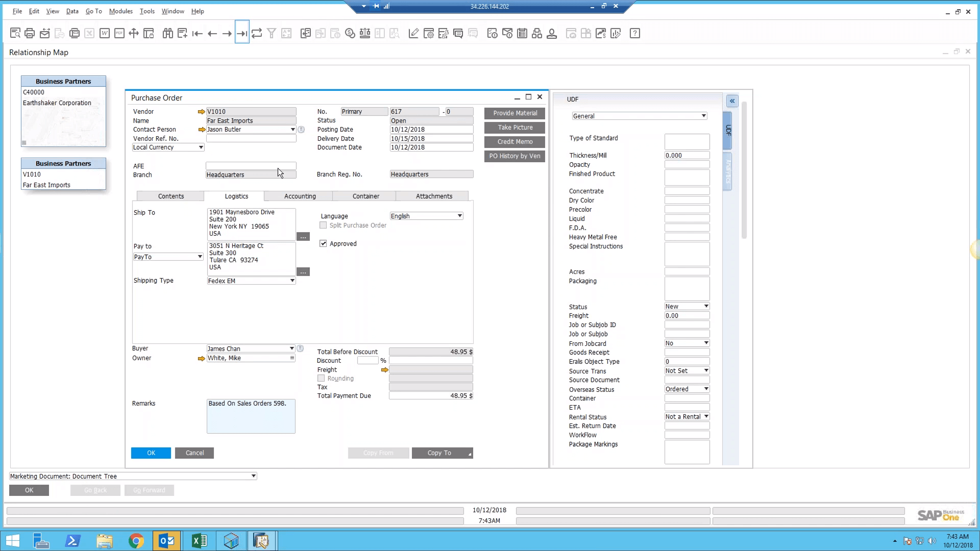Click the Provide Material button
This screenshot has height=551, width=980.
(514, 113)
